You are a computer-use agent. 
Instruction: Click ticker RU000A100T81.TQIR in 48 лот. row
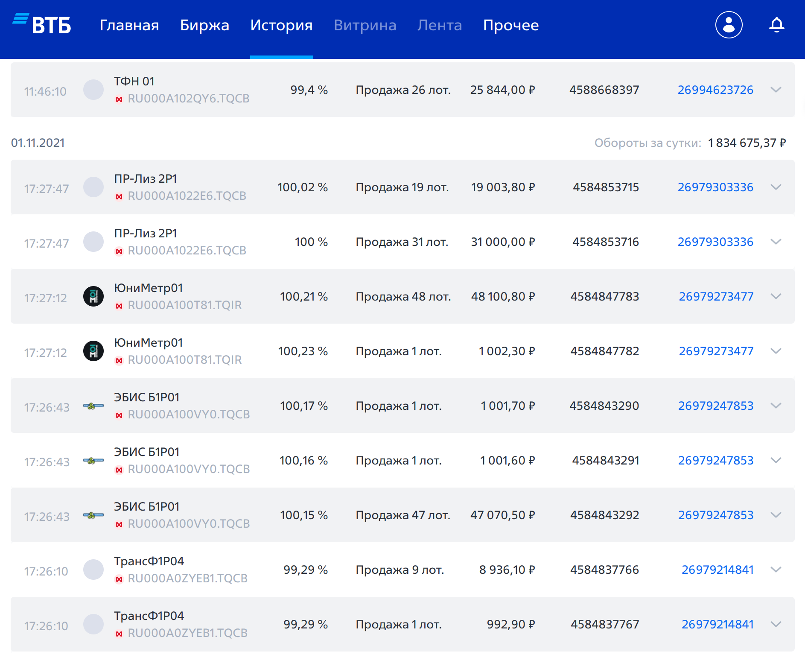pyautogui.click(x=185, y=305)
